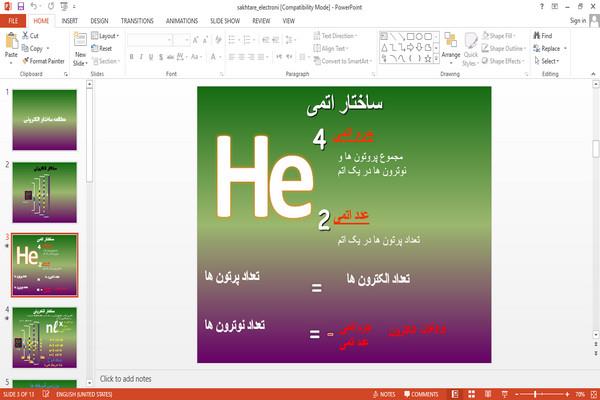This screenshot has height=400, width=600.
Task: Open the Shape Outline dropdown
Action: [504, 48]
